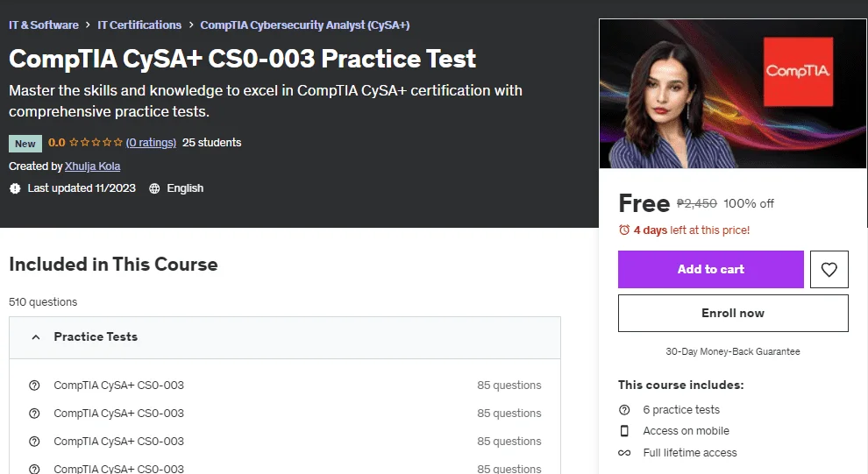Open instructor Xhulja Kola profile link
Screen dimensions: 868x474
coord(92,166)
